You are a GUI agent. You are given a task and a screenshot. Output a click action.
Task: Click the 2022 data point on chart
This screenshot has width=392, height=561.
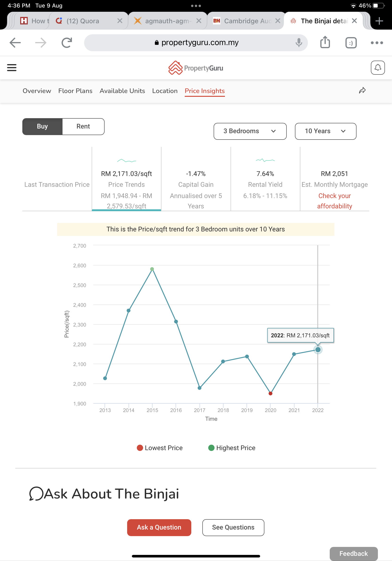[x=318, y=350]
